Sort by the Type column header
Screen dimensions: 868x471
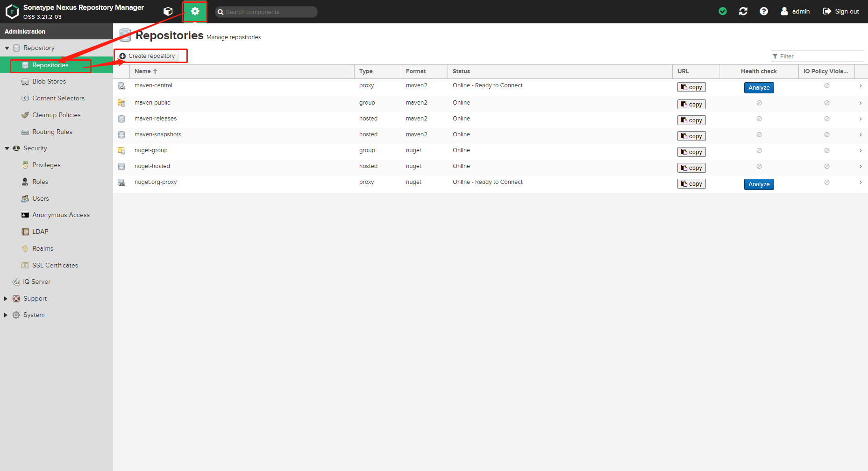(377, 71)
